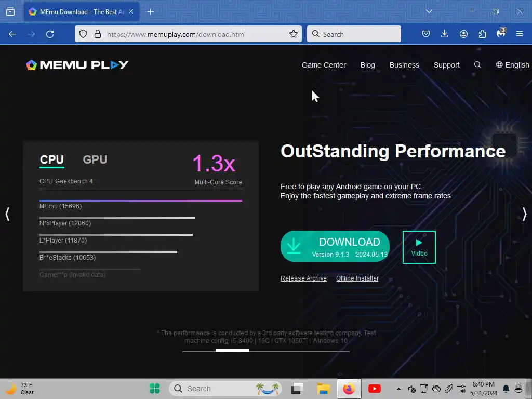Open the Business menu item
The width and height of the screenshot is (532, 399).
404,65
